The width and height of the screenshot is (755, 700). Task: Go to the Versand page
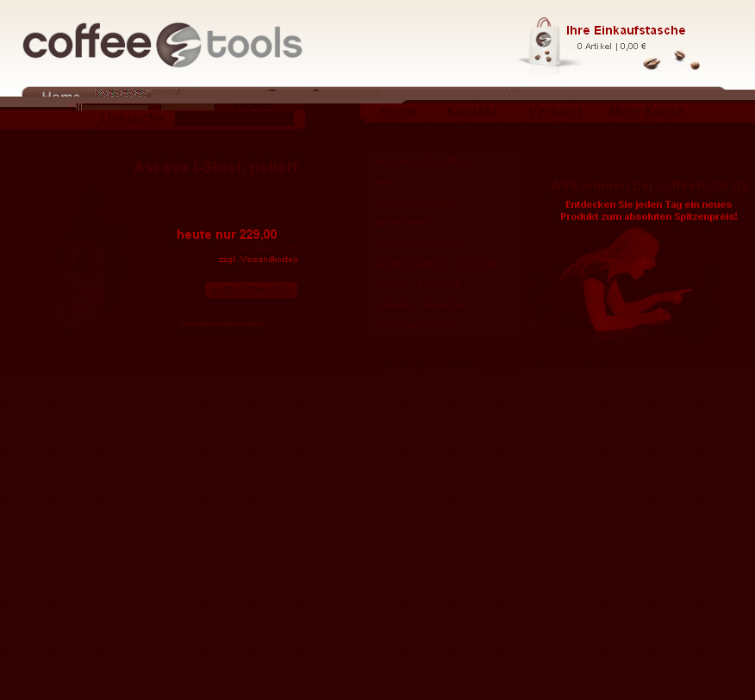click(x=554, y=112)
